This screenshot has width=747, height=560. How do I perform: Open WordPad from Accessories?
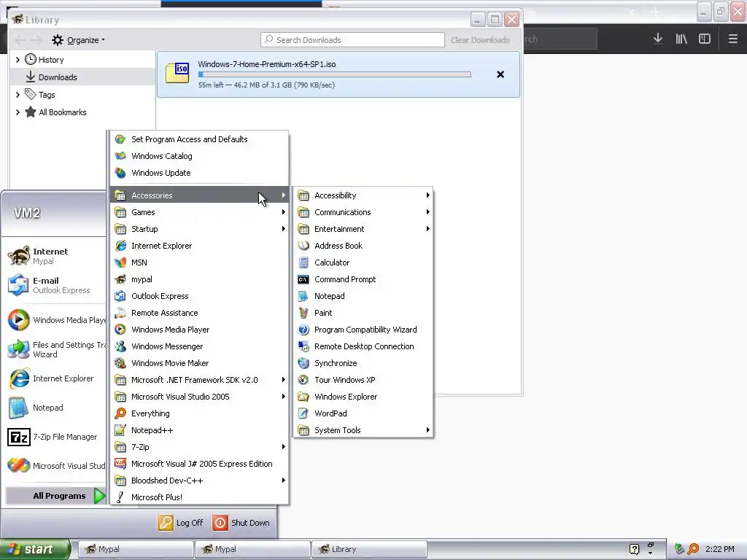pos(363,413)
